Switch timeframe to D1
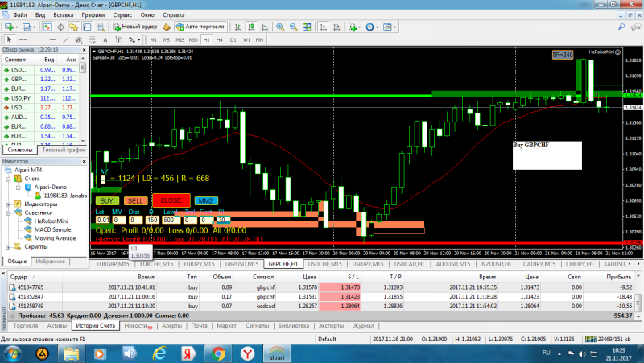 [233, 39]
